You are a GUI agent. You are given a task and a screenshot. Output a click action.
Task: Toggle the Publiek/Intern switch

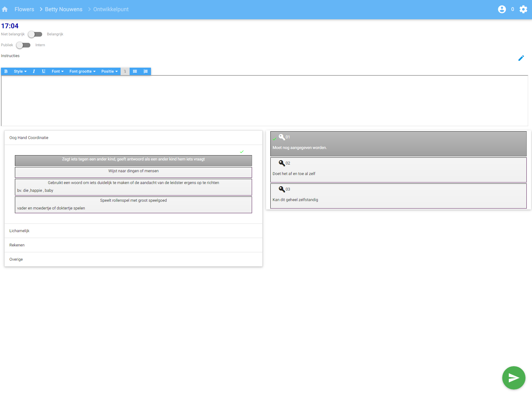(x=23, y=45)
